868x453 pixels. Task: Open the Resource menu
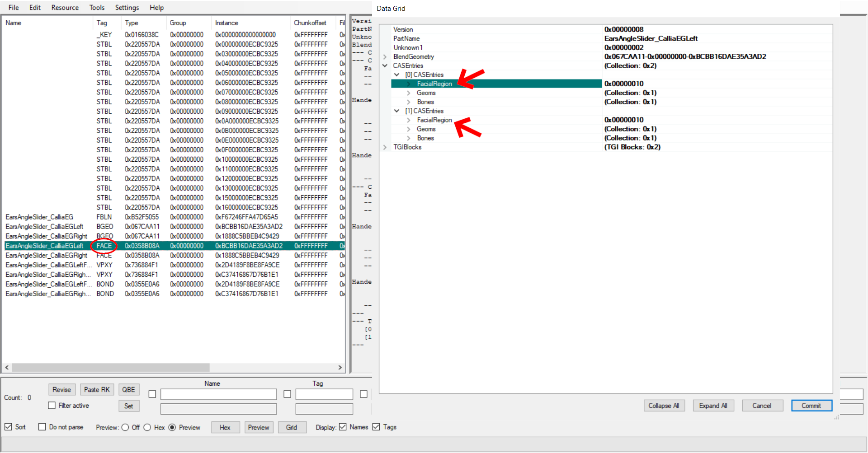point(65,8)
